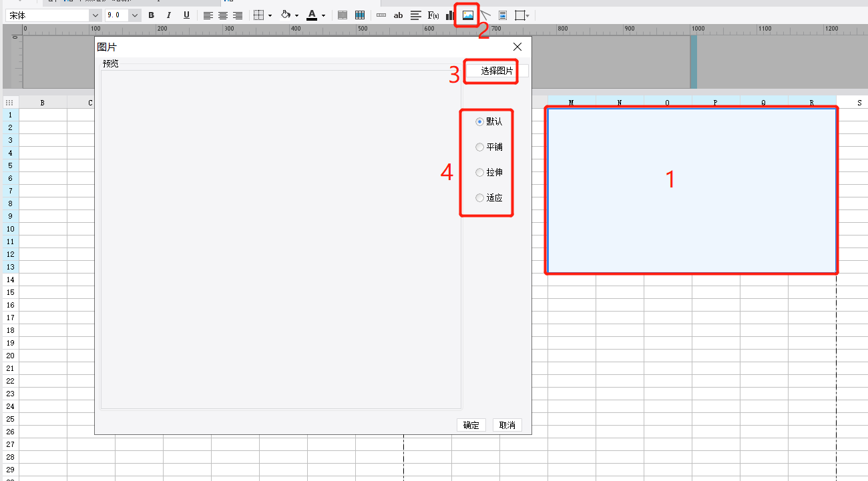Select column header P
868x481 pixels.
[716, 103]
